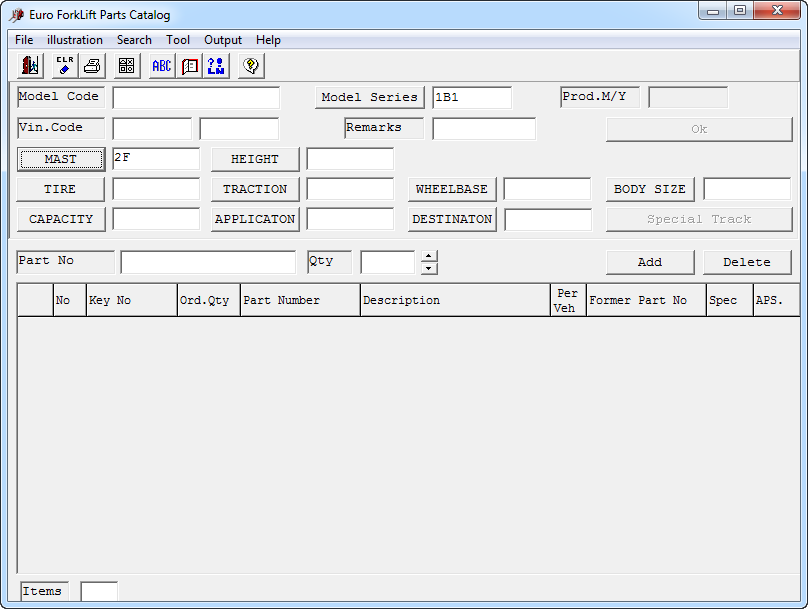Click the HEIGHT button

coord(255,159)
